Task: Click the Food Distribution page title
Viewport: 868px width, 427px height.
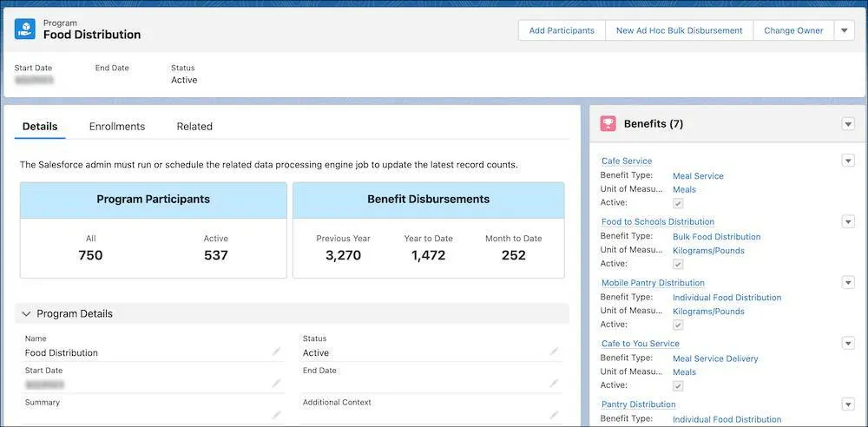Action: click(92, 35)
